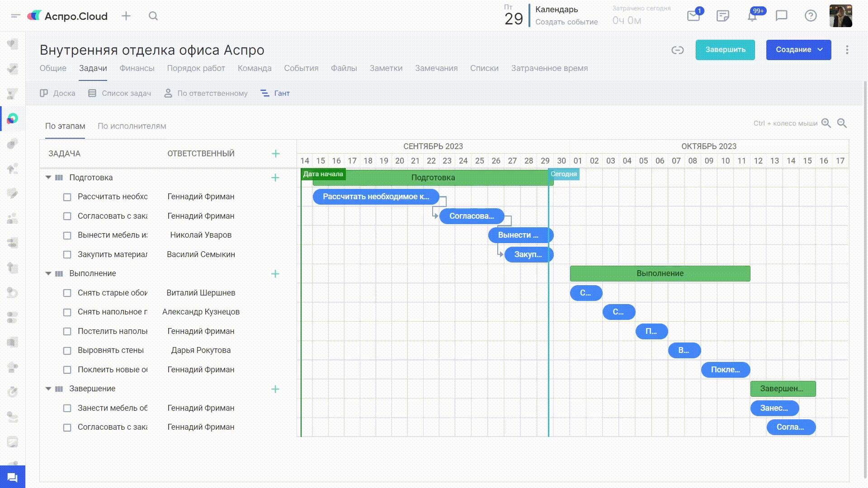Open notifications bell icon
The image size is (868, 488).
(x=752, y=16)
